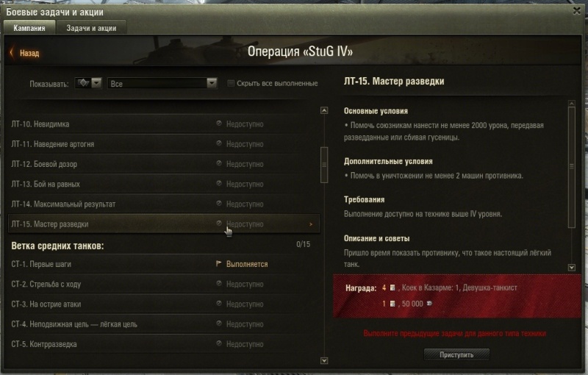Screen dimensions: 588x375
Task: Click the Приступить button
Action: point(456,354)
